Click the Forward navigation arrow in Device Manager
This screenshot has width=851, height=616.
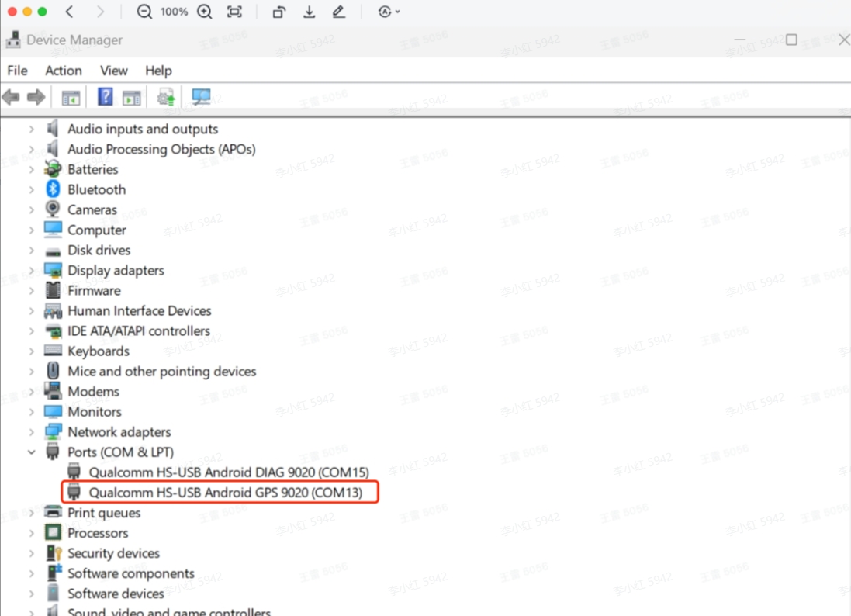tap(35, 96)
